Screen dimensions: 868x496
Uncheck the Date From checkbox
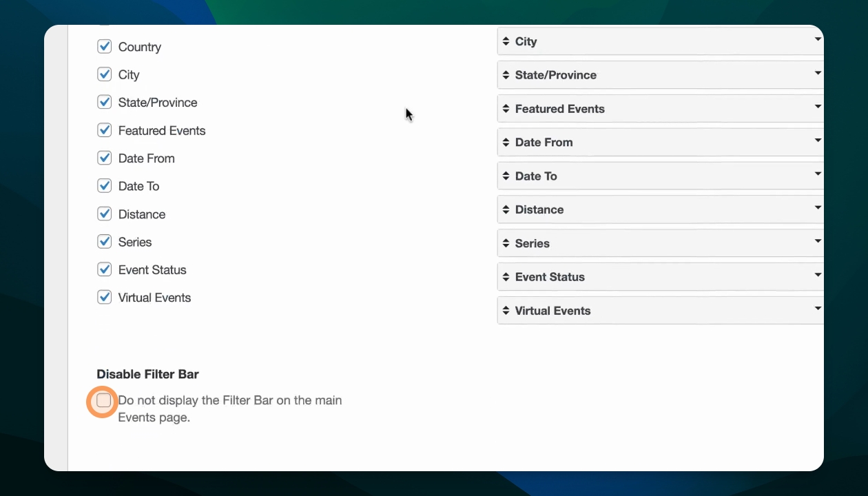pos(105,158)
